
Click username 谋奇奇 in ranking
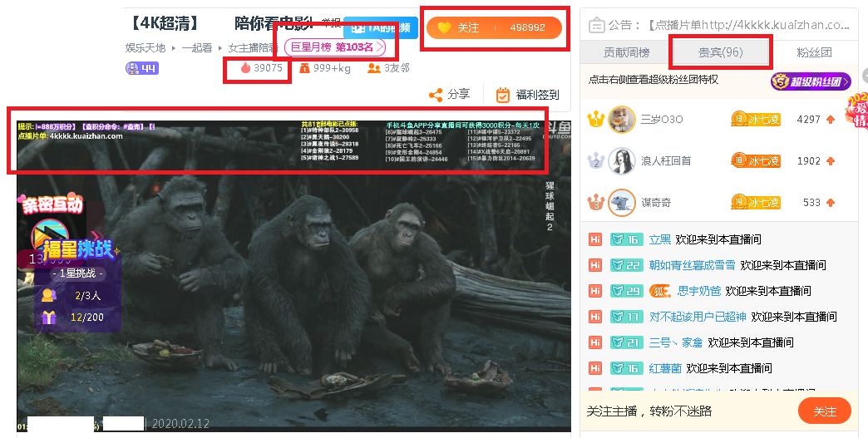click(656, 203)
